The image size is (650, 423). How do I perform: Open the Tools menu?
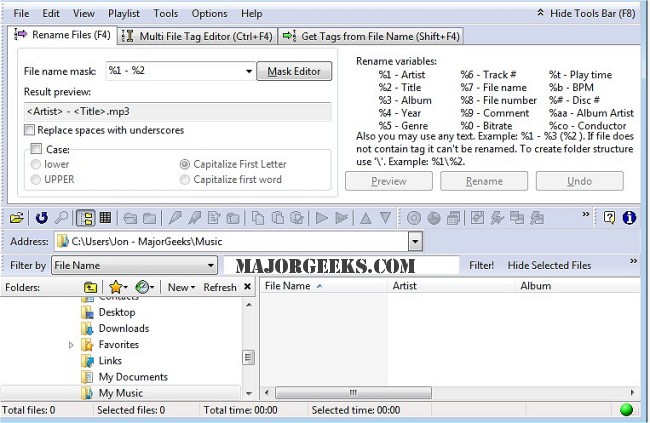click(x=165, y=14)
